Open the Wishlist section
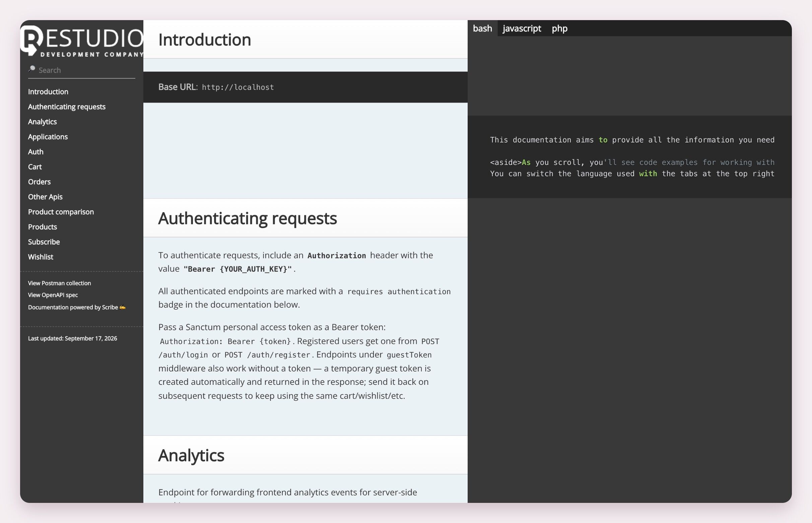 [x=41, y=257]
